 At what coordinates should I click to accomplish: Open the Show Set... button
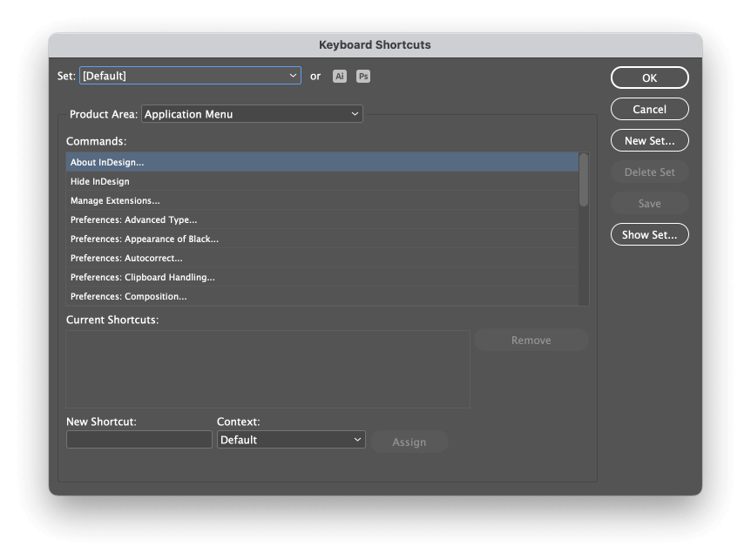[649, 234]
